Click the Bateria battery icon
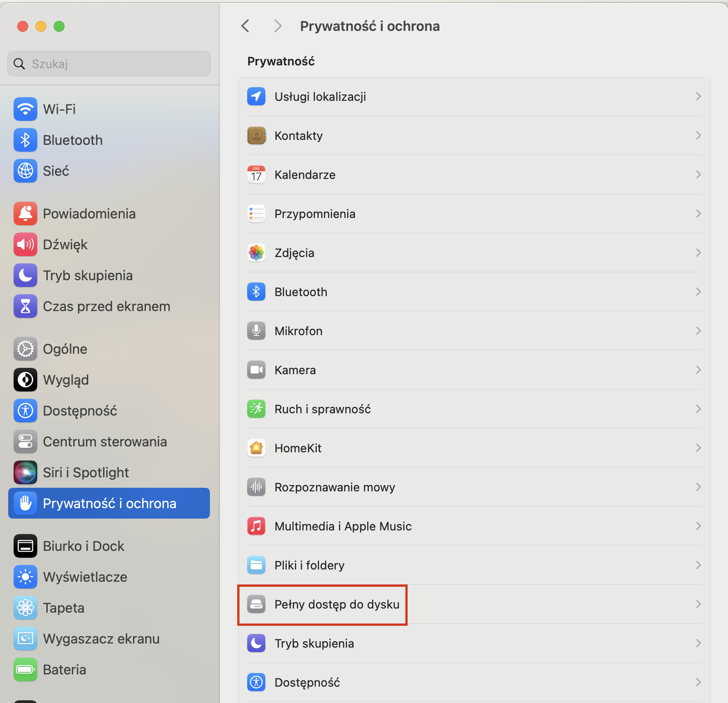 (x=25, y=669)
